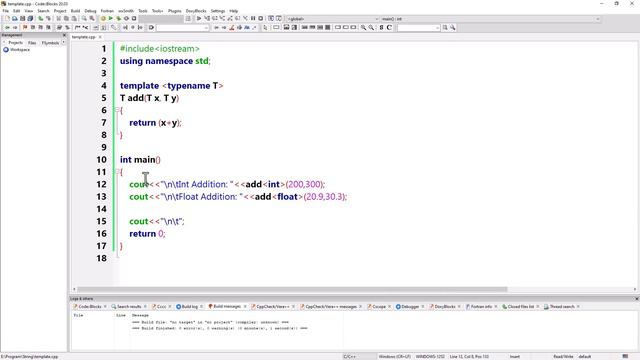The height and width of the screenshot is (360, 640).
Task: Click the Redo toolbar icon
Action: 48,19
